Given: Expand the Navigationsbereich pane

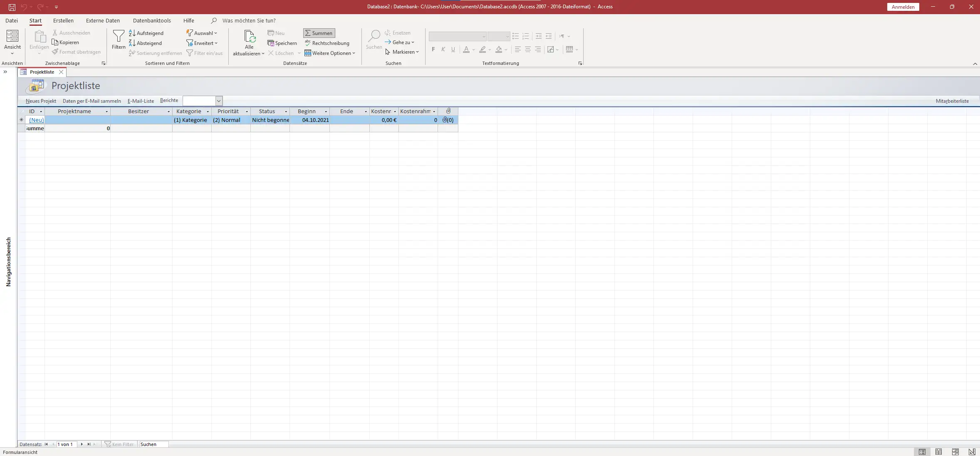Looking at the screenshot, I should (x=5, y=72).
